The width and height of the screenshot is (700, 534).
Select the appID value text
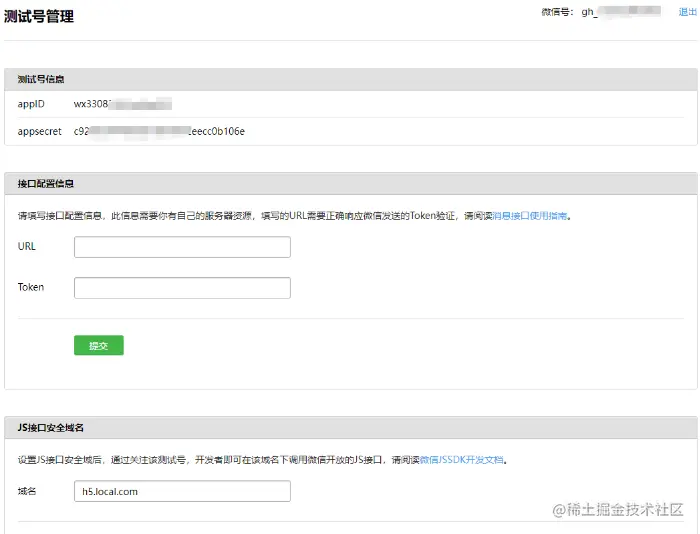coord(123,104)
